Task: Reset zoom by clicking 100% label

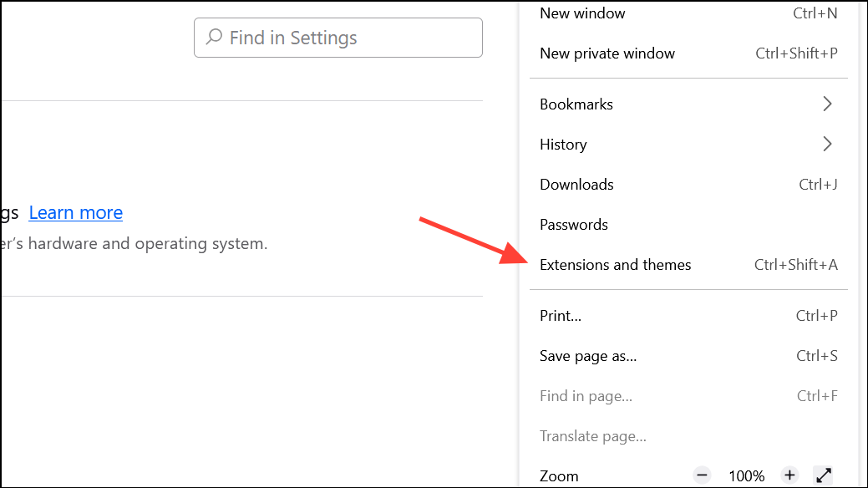Action: pos(746,476)
